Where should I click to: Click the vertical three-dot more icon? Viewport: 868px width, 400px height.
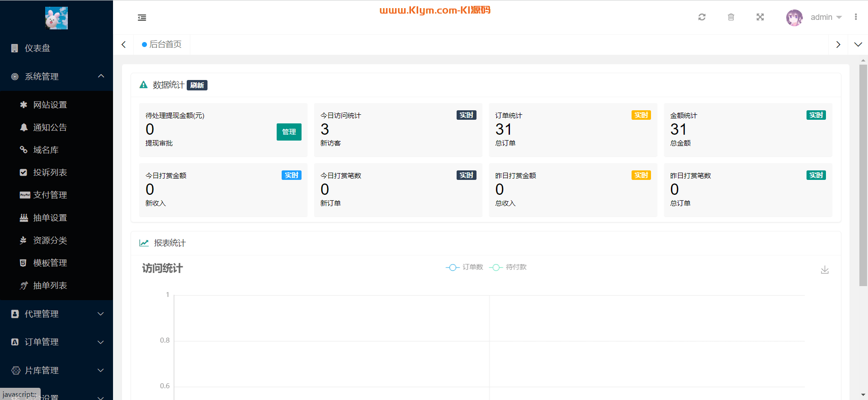(856, 17)
